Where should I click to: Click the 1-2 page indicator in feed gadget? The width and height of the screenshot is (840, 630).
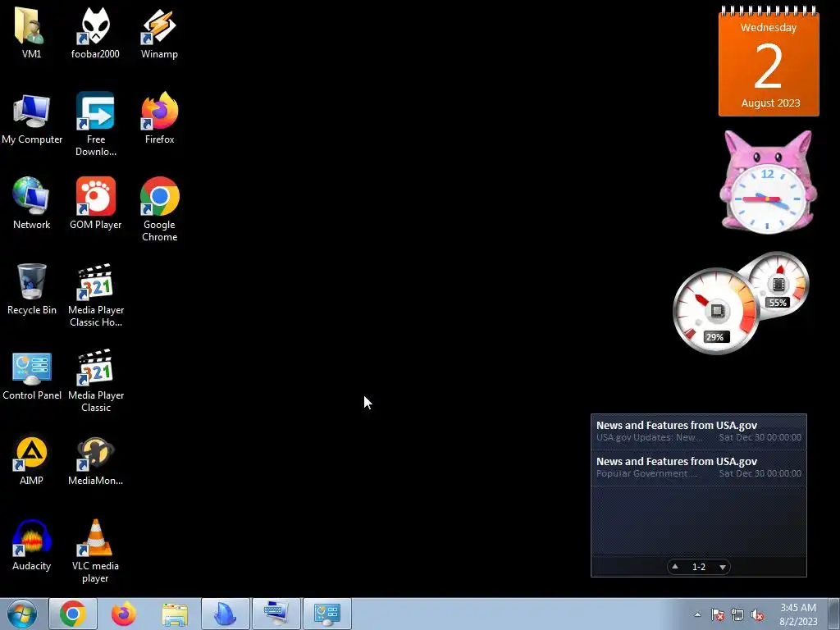(699, 567)
